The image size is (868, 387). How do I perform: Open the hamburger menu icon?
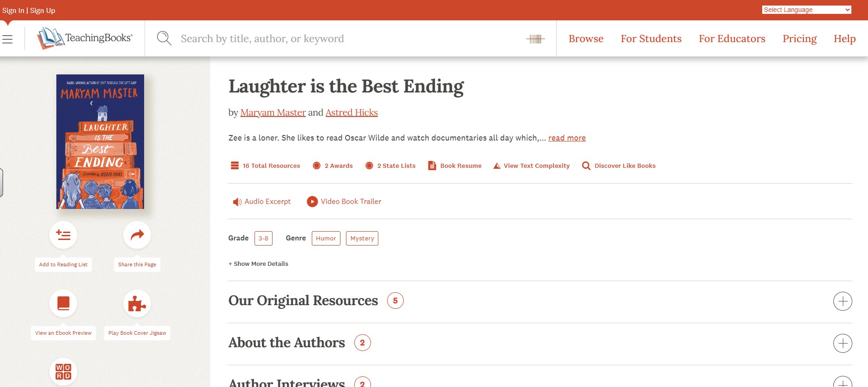[7, 39]
